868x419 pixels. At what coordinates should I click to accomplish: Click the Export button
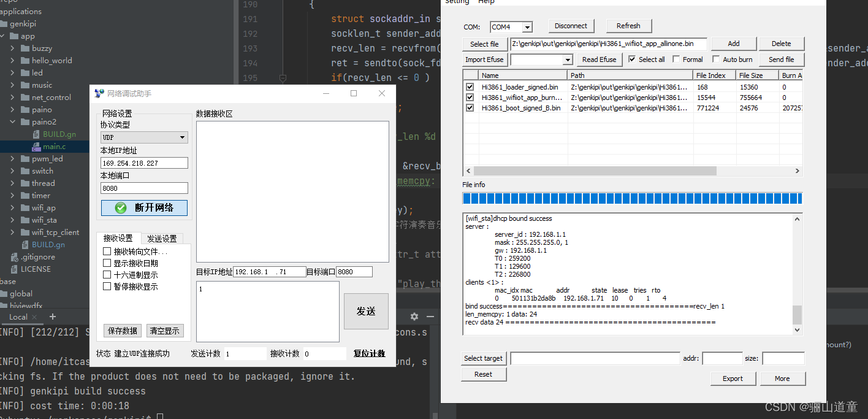pyautogui.click(x=733, y=379)
